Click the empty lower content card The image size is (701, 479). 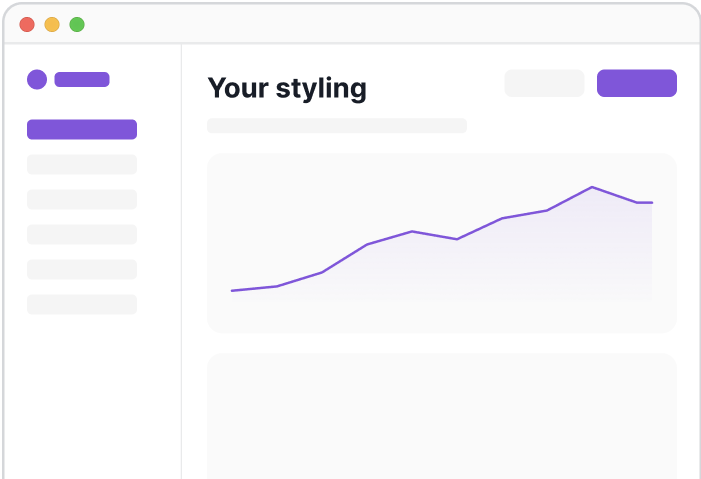tap(441, 415)
